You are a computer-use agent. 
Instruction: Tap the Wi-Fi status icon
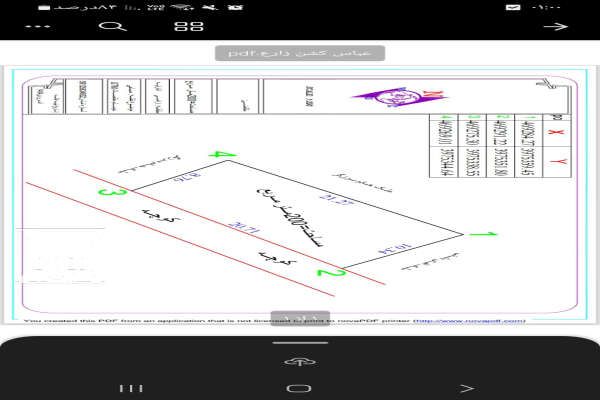(181, 7)
